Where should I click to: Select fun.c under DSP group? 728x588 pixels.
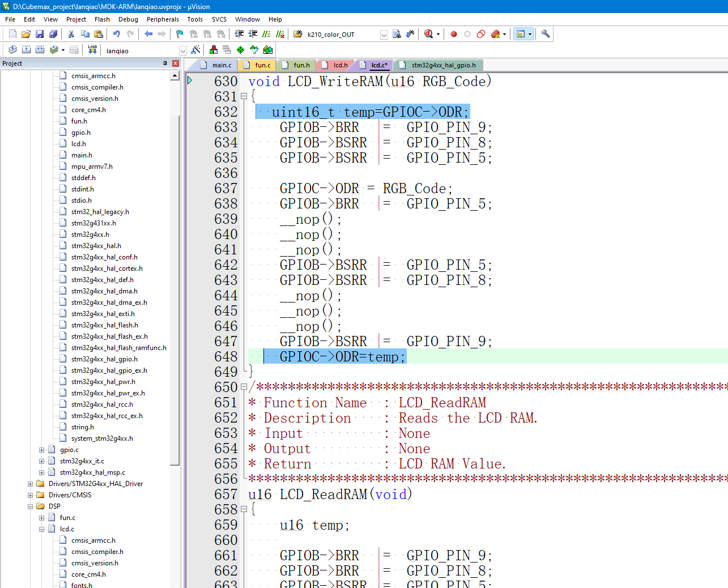67,518
